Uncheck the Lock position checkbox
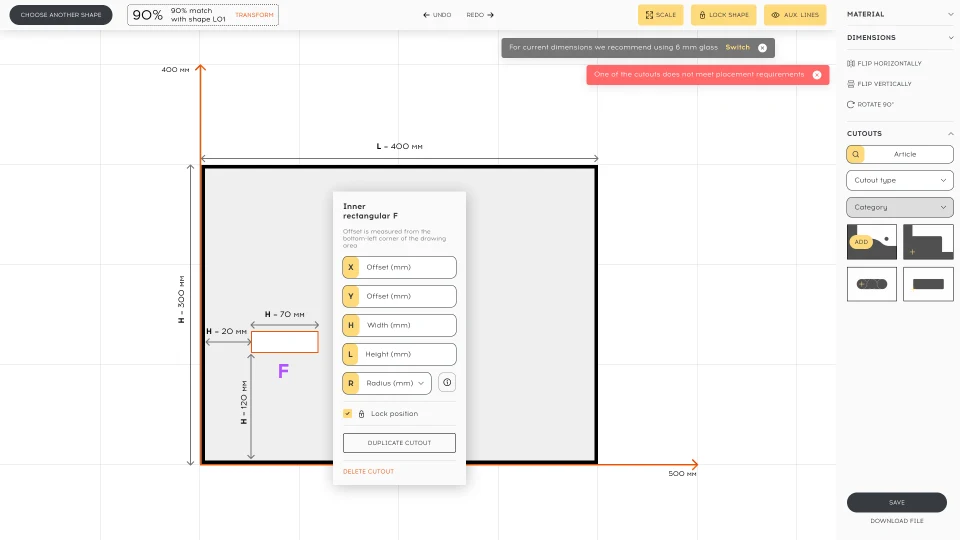 347,413
